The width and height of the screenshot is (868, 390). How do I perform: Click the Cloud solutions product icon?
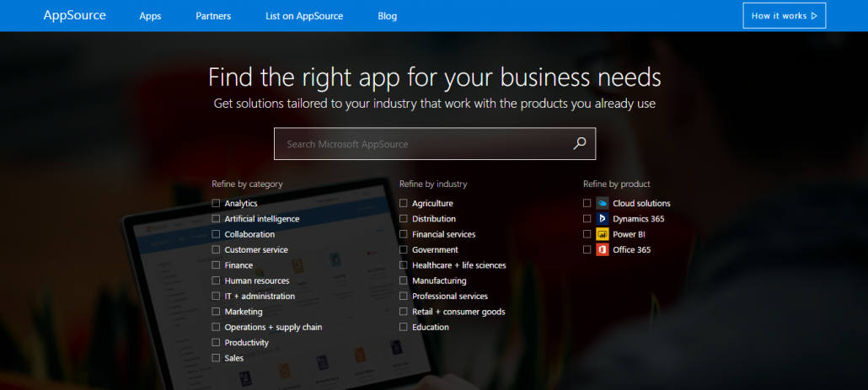coord(603,203)
